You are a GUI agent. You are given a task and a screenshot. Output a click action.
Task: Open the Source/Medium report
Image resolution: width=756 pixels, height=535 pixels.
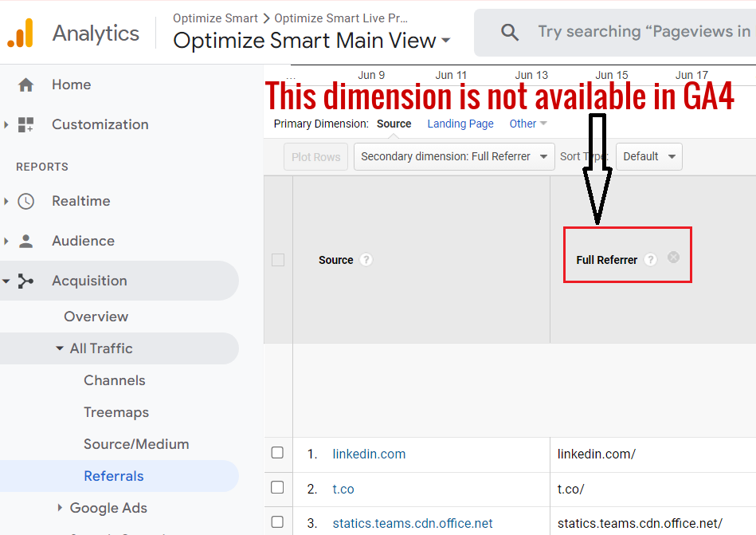click(x=136, y=444)
